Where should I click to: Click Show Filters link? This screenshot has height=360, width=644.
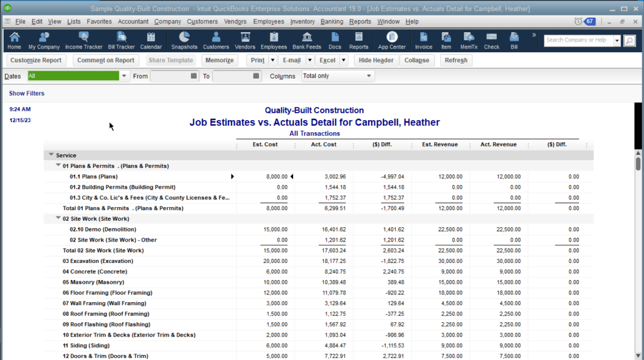[26, 93]
